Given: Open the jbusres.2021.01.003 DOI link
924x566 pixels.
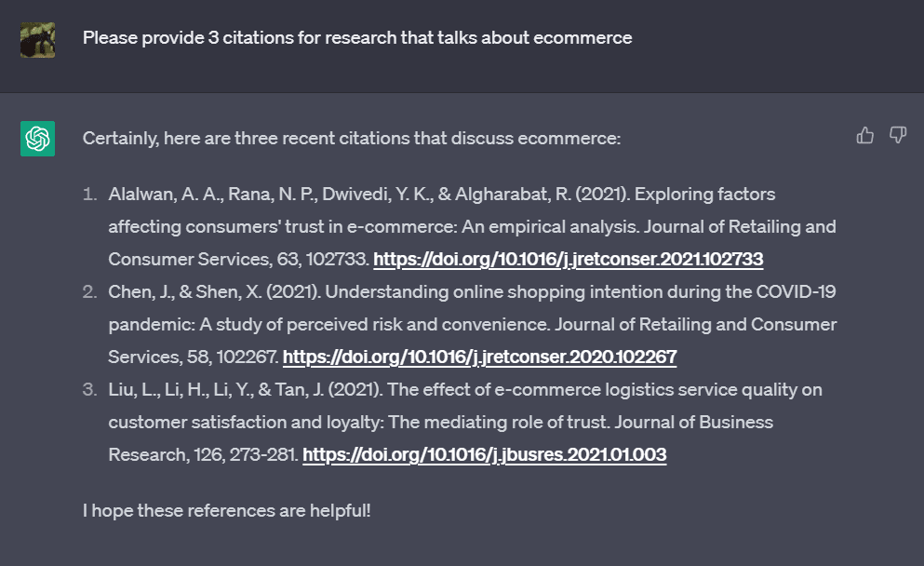Looking at the screenshot, I should click(x=484, y=454).
